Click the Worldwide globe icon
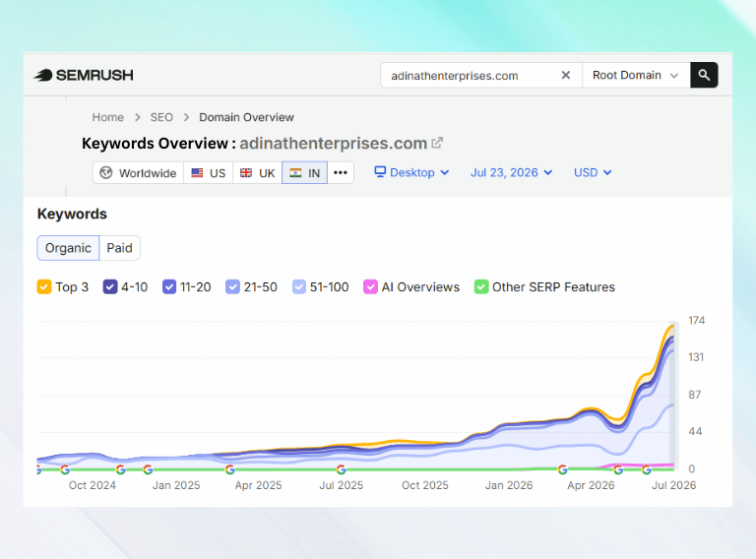 (x=106, y=172)
